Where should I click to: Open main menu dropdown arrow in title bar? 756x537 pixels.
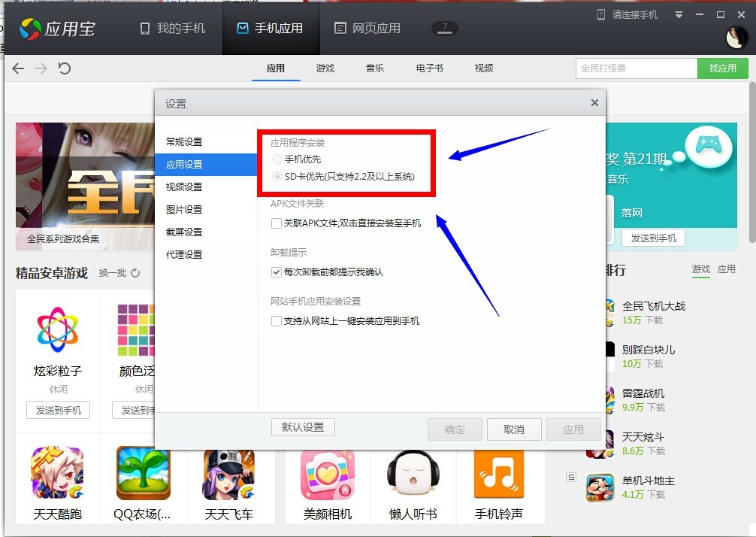[x=679, y=14]
